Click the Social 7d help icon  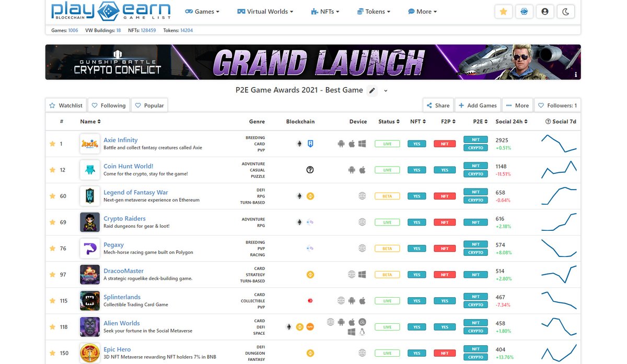tap(548, 122)
